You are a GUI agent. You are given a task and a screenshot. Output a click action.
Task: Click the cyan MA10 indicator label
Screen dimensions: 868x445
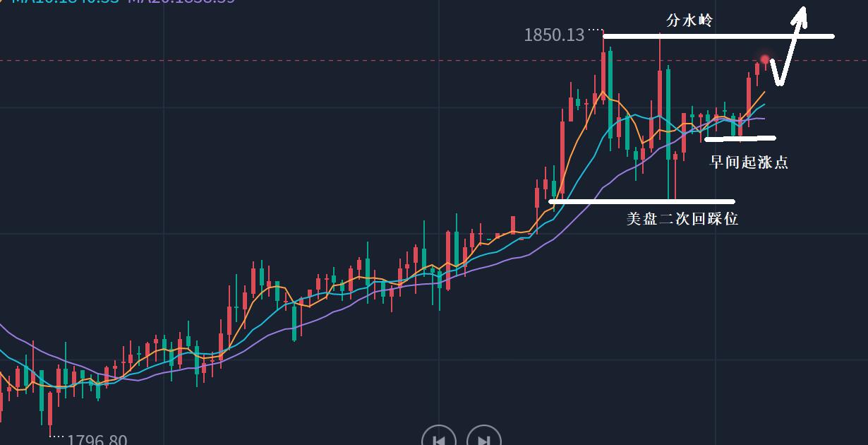64,1
